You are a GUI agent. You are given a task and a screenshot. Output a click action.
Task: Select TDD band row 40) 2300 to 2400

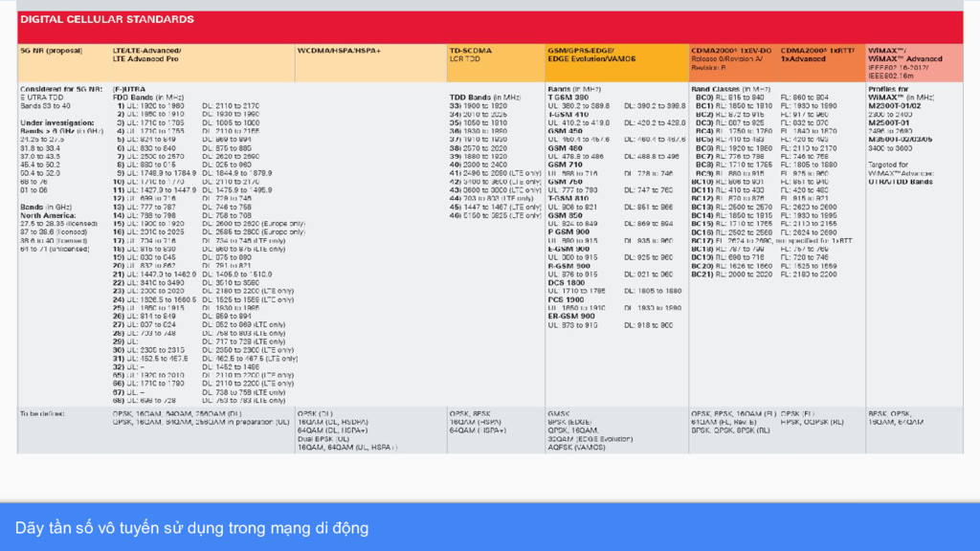pos(479,165)
